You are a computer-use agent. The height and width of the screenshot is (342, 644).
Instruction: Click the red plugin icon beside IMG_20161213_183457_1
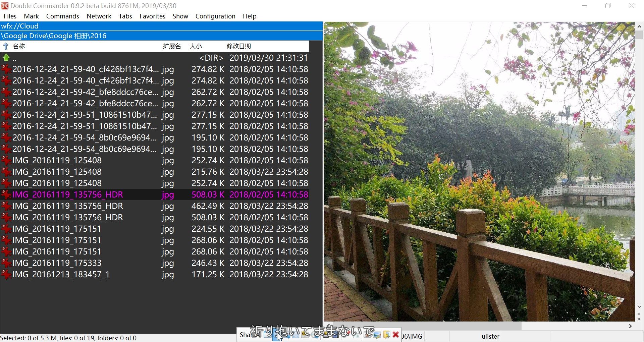6,274
